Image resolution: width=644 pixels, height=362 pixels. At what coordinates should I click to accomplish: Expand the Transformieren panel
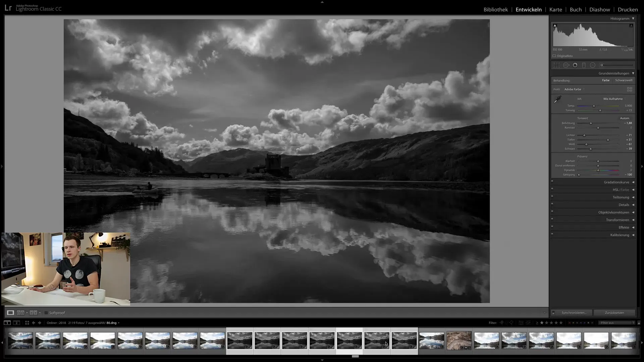(x=633, y=220)
